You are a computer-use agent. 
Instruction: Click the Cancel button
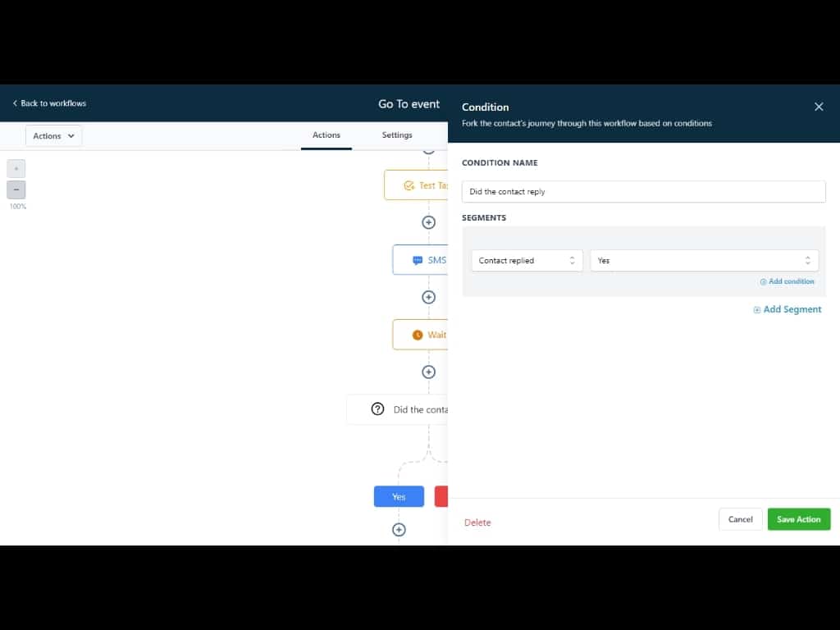[x=740, y=519]
